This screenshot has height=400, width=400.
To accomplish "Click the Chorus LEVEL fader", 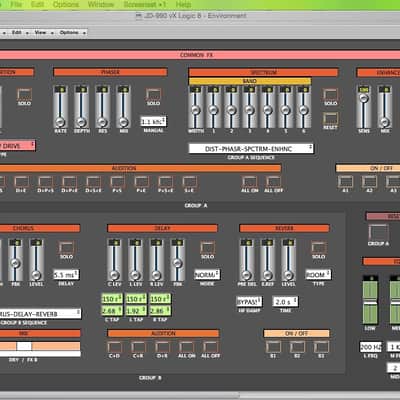I will click(x=36, y=260).
